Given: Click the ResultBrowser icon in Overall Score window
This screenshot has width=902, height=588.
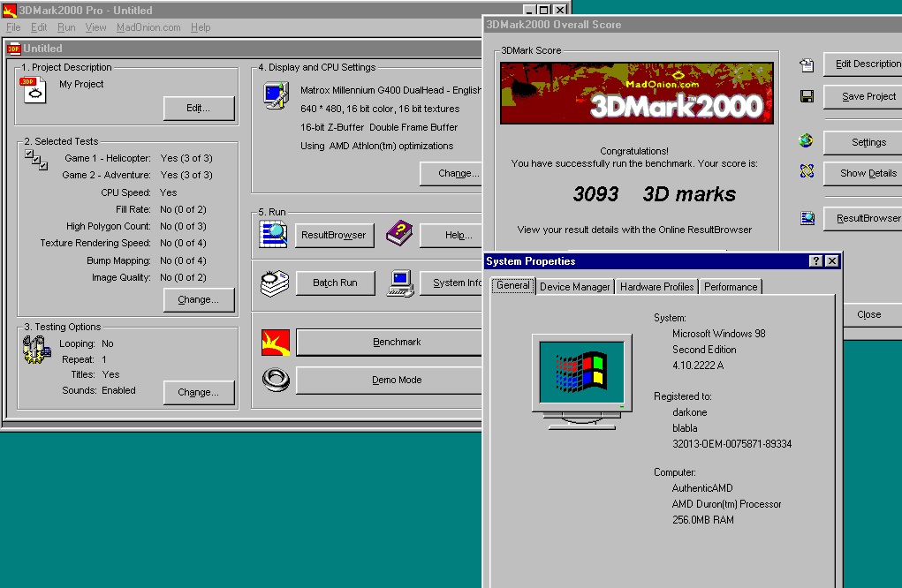Looking at the screenshot, I should (807, 218).
